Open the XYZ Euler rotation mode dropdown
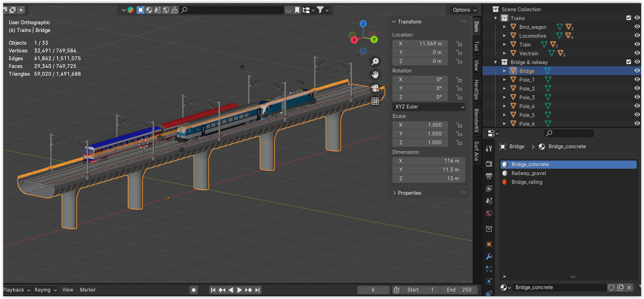 (x=429, y=107)
